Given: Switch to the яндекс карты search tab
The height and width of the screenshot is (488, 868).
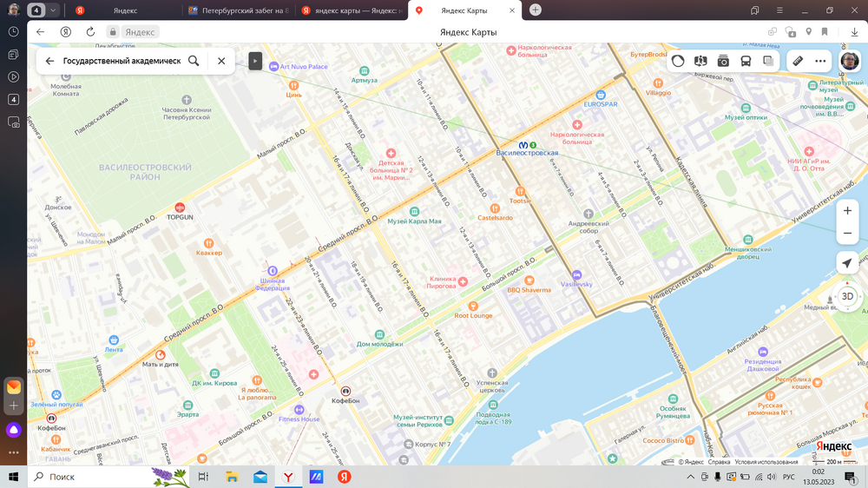Looking at the screenshot, I should coord(352,10).
